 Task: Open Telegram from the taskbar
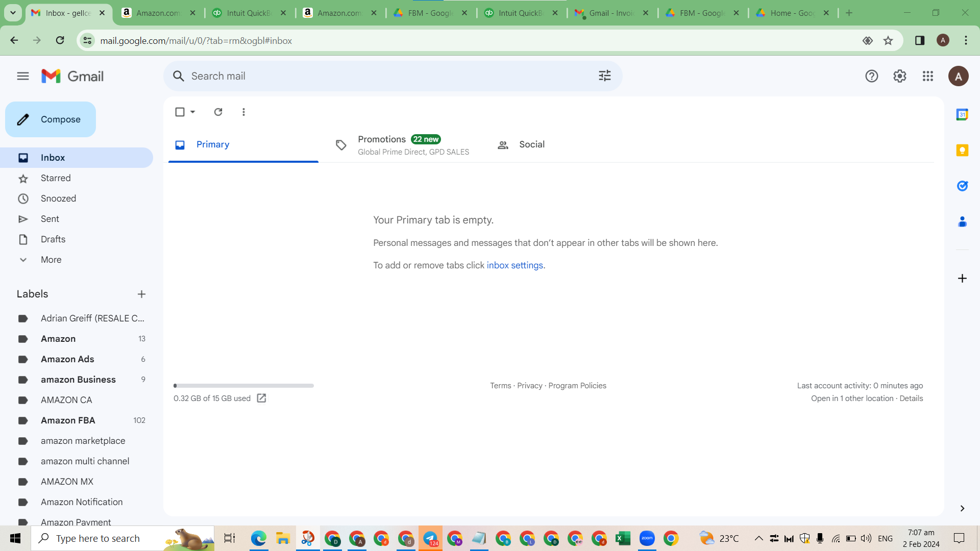pyautogui.click(x=430, y=538)
